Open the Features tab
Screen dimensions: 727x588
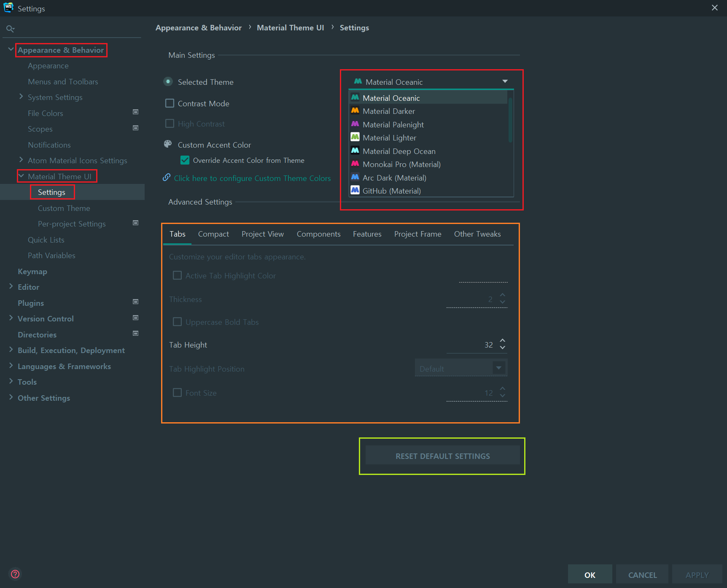tap(367, 234)
